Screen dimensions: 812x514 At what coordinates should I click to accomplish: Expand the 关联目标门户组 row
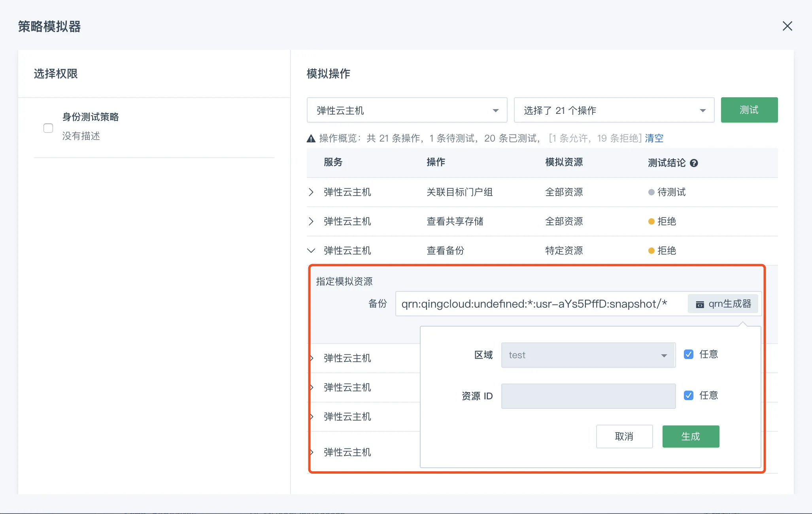[x=311, y=192]
